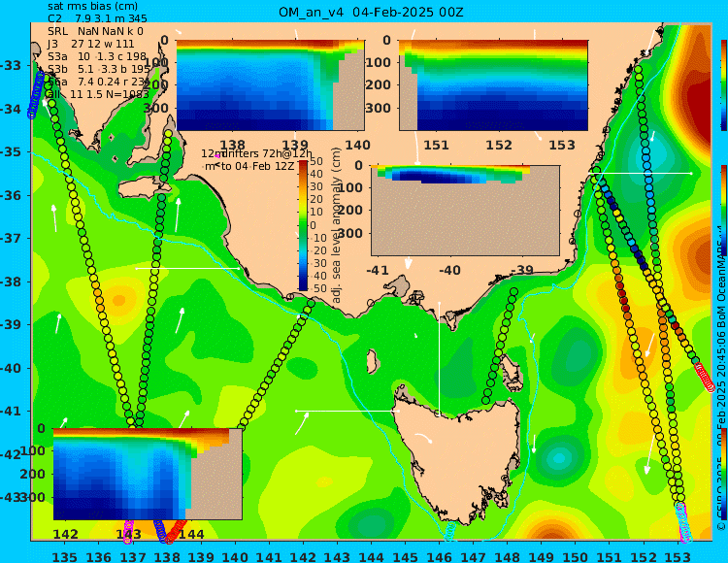Viewport: 728px width, 563px height.
Task: Click longitude axis label 146
Action: pos(439,556)
